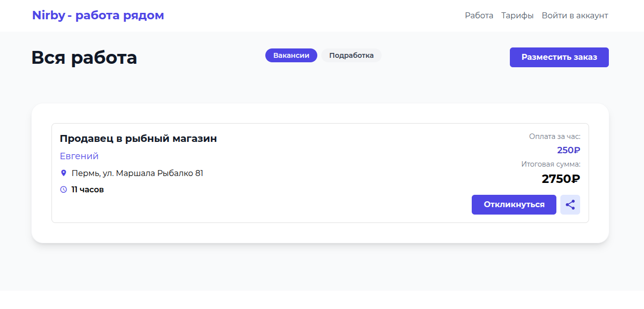This screenshot has width=644, height=309.
Task: Open the Работа menu item
Action: tap(479, 15)
